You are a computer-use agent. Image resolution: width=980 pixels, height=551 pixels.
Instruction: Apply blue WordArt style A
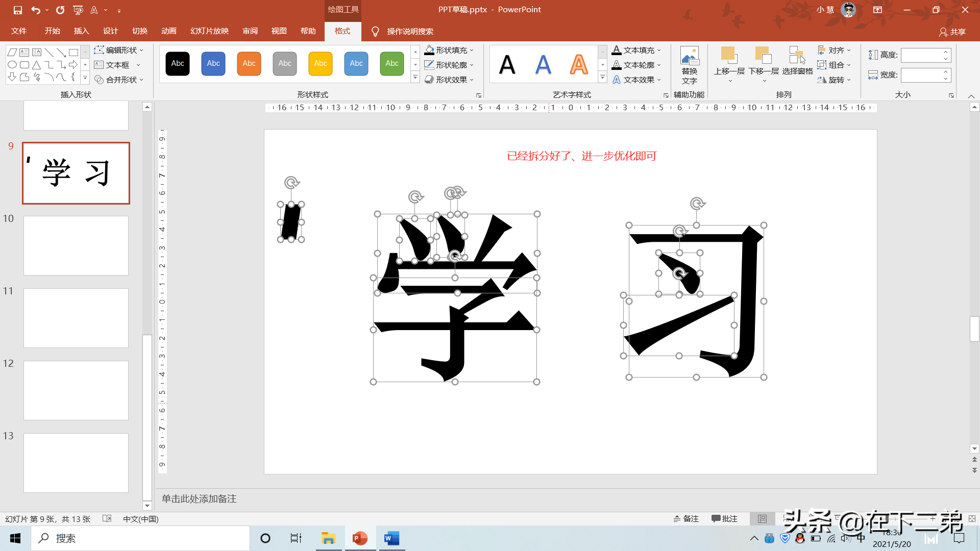coord(543,65)
